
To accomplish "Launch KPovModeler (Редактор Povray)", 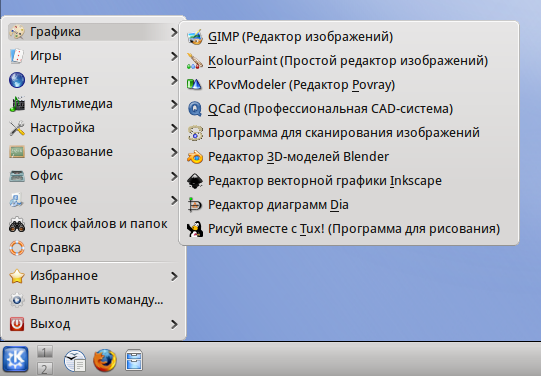I will [x=349, y=85].
